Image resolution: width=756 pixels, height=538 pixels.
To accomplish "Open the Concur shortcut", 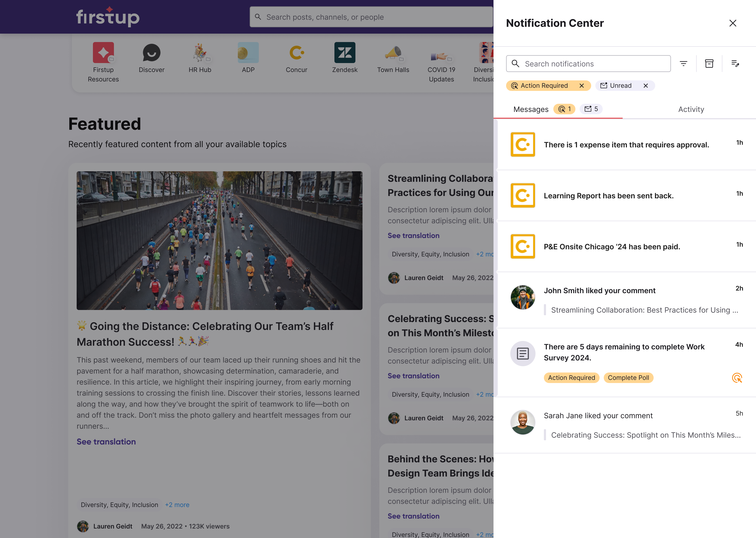I will 297,58.
